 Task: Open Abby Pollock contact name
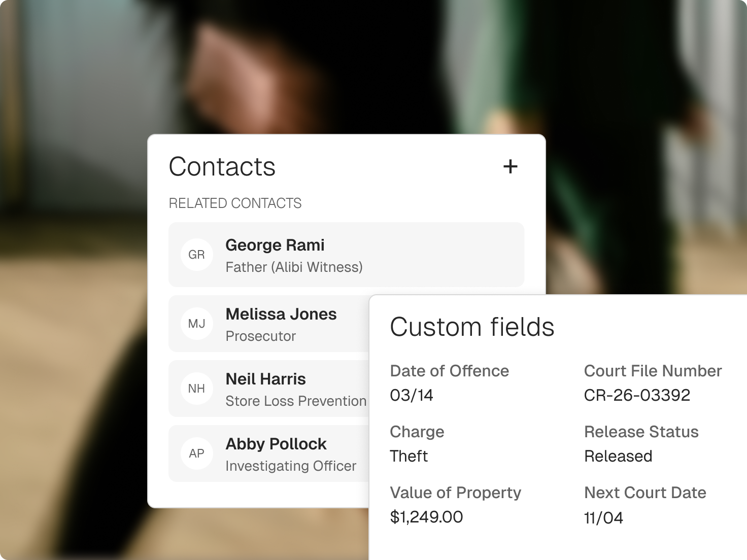[276, 444]
